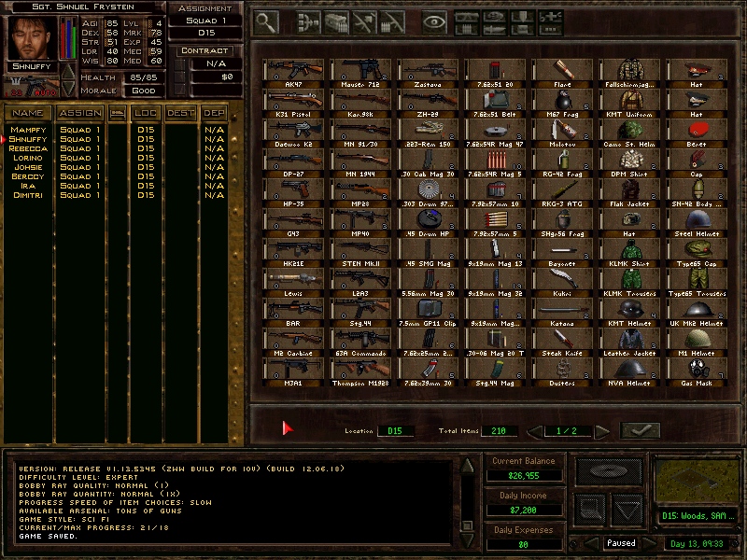Pick the RKG-3 ATG grenade

[x=562, y=193]
